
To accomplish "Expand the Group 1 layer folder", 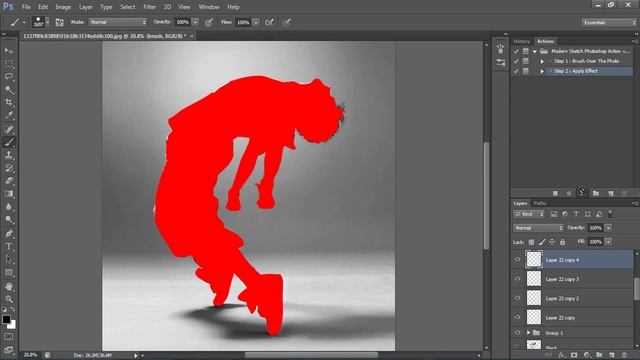I will pyautogui.click(x=528, y=333).
